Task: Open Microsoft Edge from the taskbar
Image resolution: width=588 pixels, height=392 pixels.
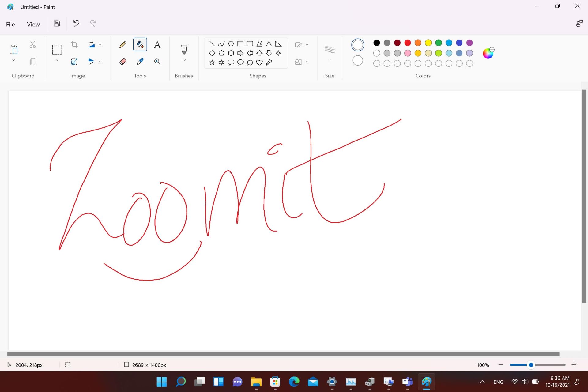Action: (x=294, y=382)
